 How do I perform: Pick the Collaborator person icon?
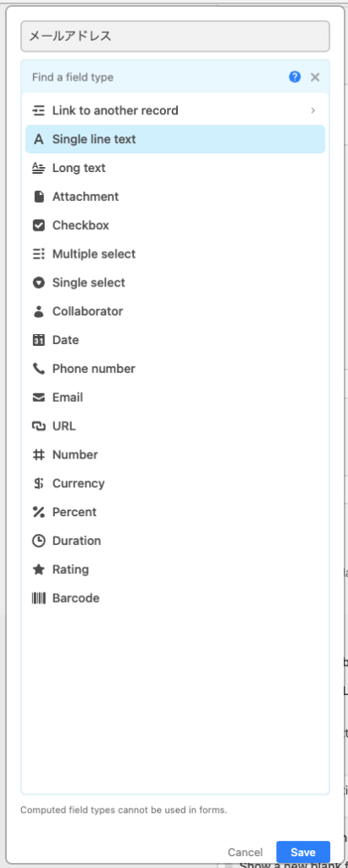pyautogui.click(x=38, y=311)
